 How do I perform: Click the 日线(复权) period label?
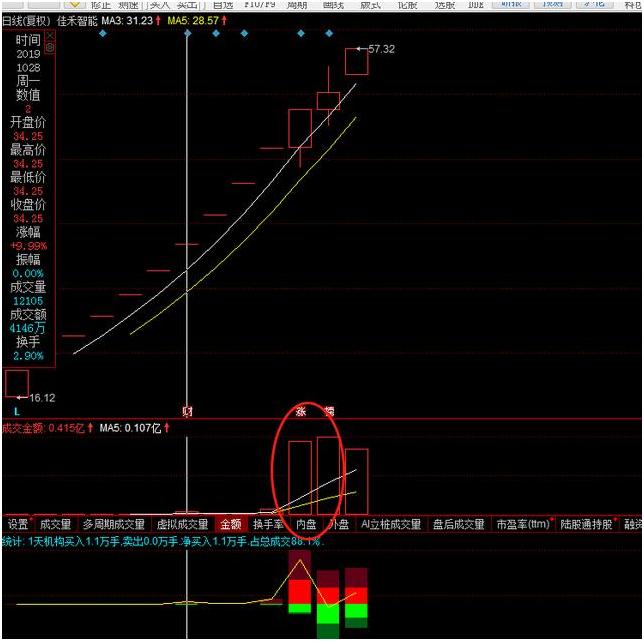coord(26,21)
